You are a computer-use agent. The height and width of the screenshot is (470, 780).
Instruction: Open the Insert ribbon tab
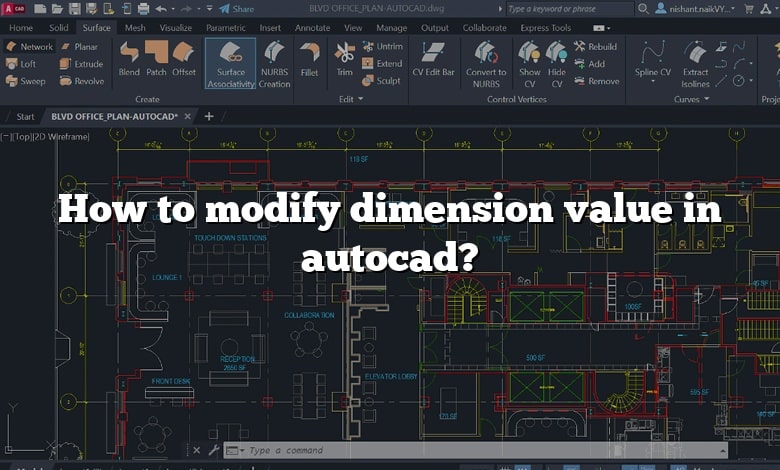click(270, 28)
